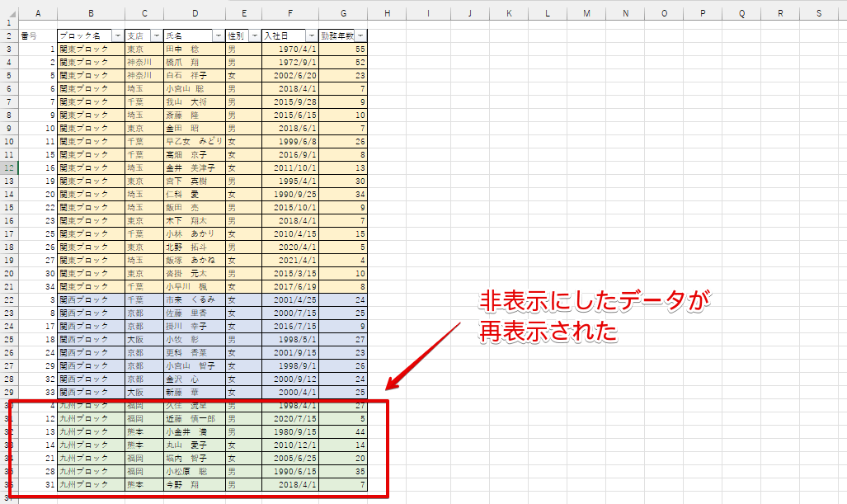The height and width of the screenshot is (504, 847).
Task: Select the cell with name 佐藤 里香
Action: click(195, 313)
